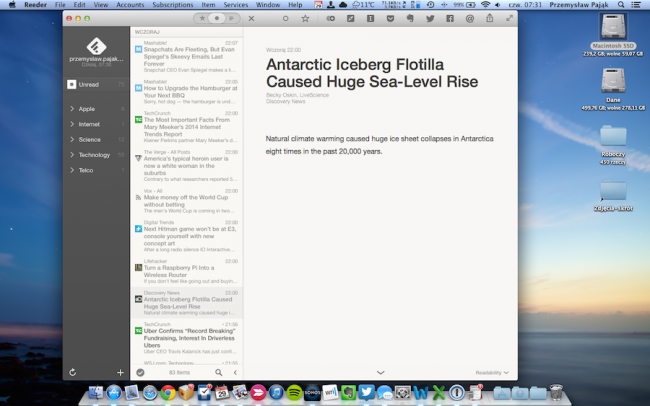Toggle article read status circle icon

(285, 18)
